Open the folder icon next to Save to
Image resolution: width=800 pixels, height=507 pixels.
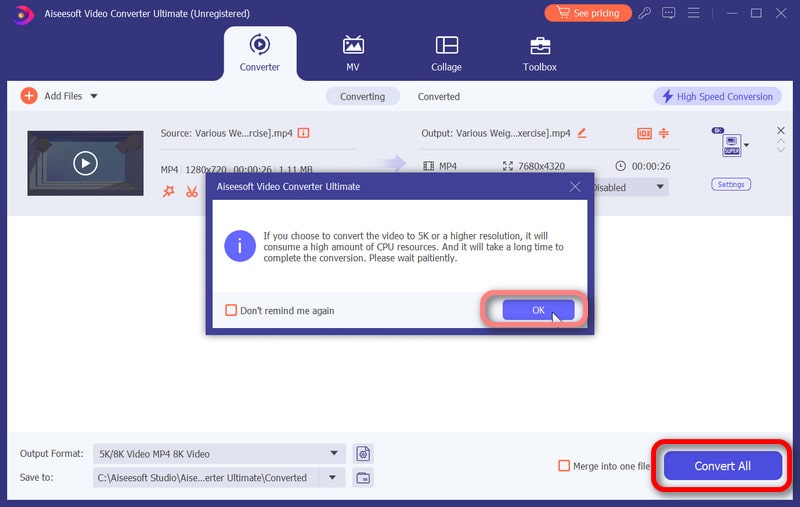(364, 478)
